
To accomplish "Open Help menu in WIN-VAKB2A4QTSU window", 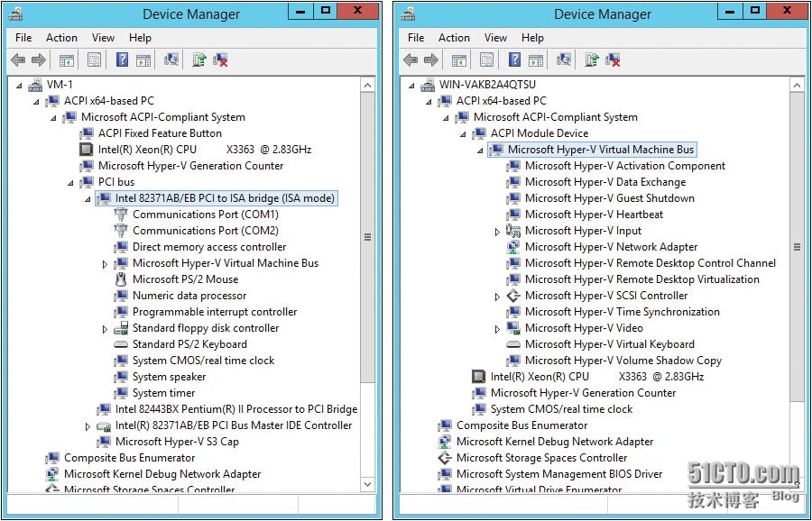I will pyautogui.click(x=532, y=38).
